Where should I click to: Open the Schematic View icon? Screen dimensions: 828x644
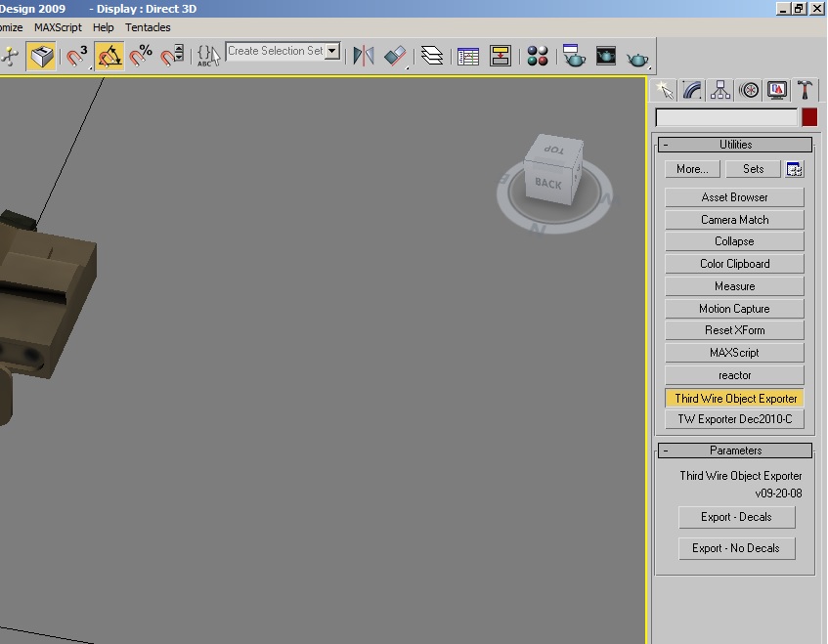pyautogui.click(x=501, y=56)
